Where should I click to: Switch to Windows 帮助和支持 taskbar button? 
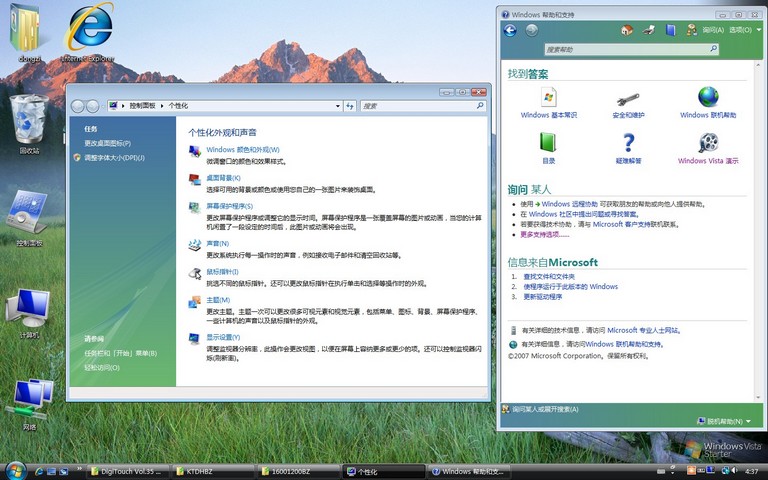click(x=469, y=472)
